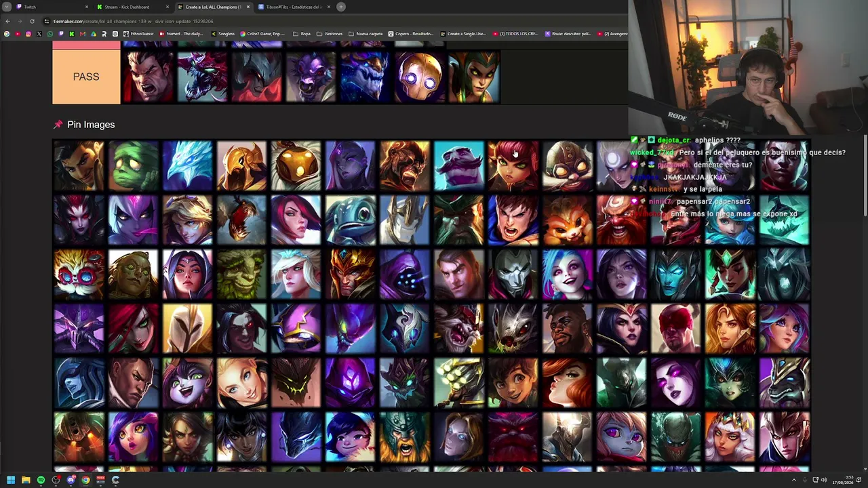Pick the Lee Sin champion icon

(676, 328)
